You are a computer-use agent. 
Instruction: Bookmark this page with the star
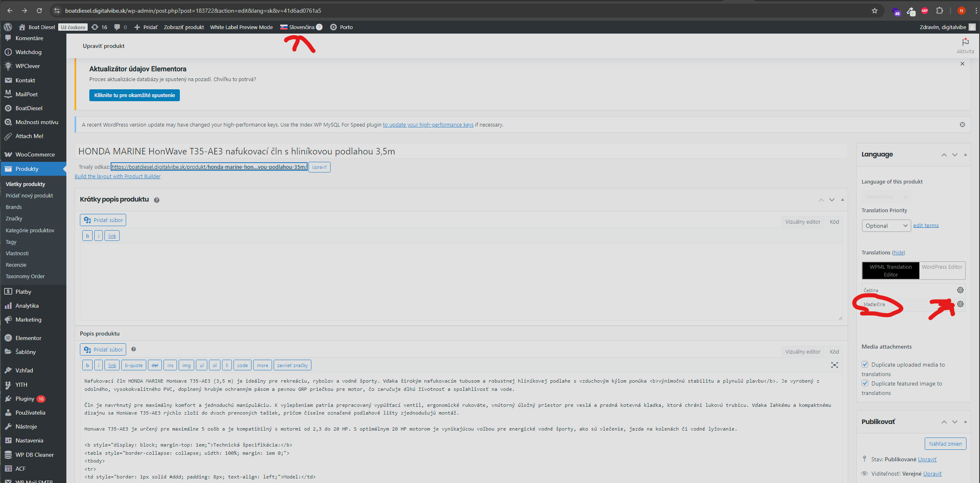pyautogui.click(x=875, y=11)
